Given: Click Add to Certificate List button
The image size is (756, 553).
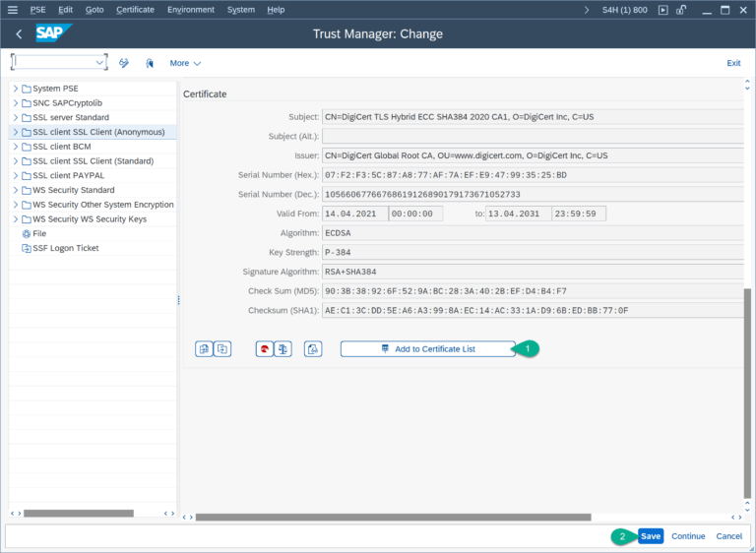Looking at the screenshot, I should (427, 348).
